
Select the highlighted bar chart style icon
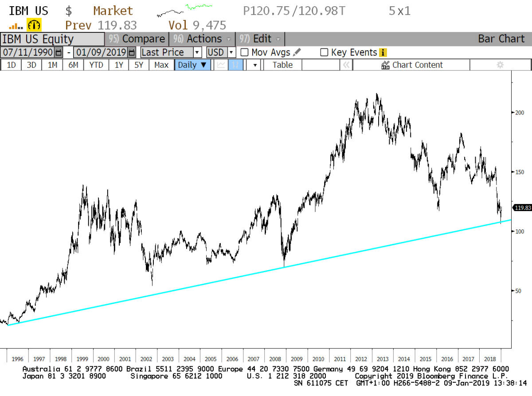(236, 65)
